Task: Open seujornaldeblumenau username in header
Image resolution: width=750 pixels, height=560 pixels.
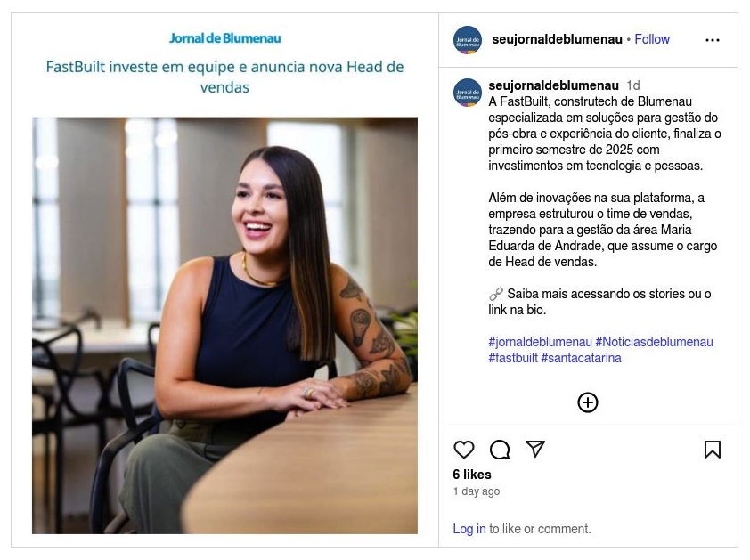Action: click(x=557, y=39)
